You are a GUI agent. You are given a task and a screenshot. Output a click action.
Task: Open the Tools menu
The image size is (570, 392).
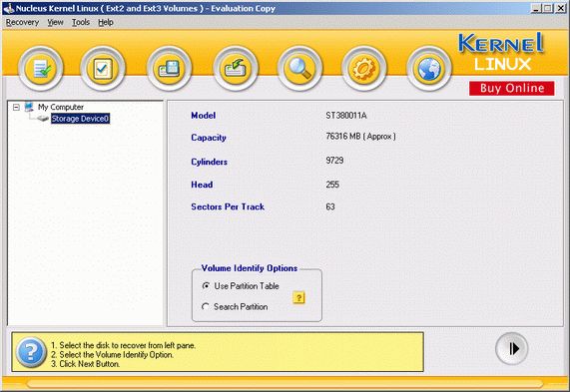(81, 23)
